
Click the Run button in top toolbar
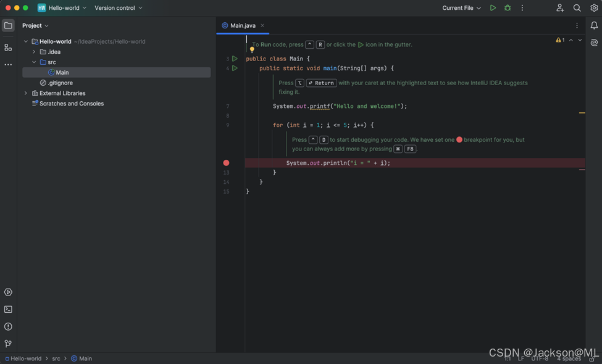click(x=493, y=8)
